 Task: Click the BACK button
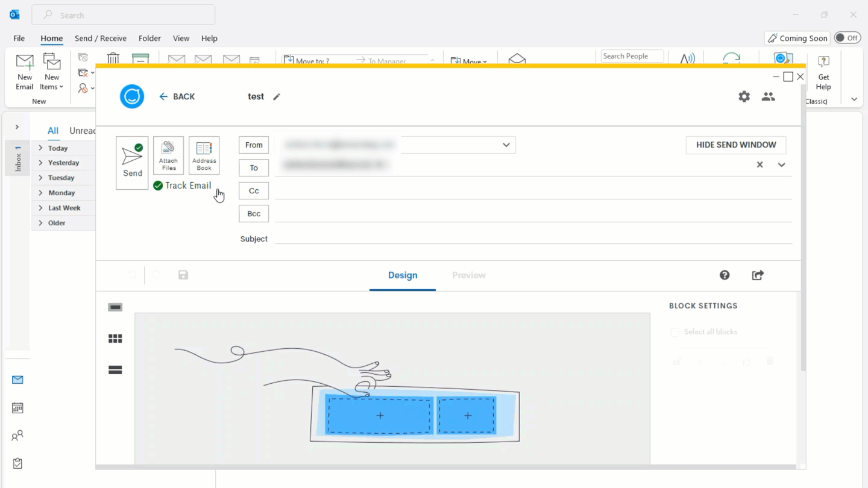click(177, 96)
